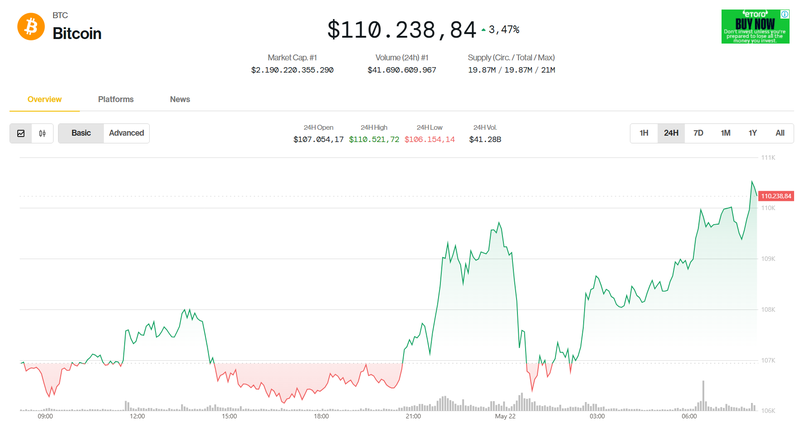Select the 24H time range
Viewport: 800px width, 422px height.
[x=671, y=133]
